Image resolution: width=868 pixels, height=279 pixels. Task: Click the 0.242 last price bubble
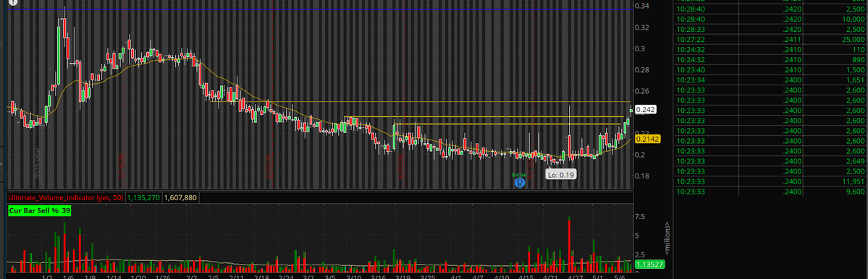(x=646, y=110)
